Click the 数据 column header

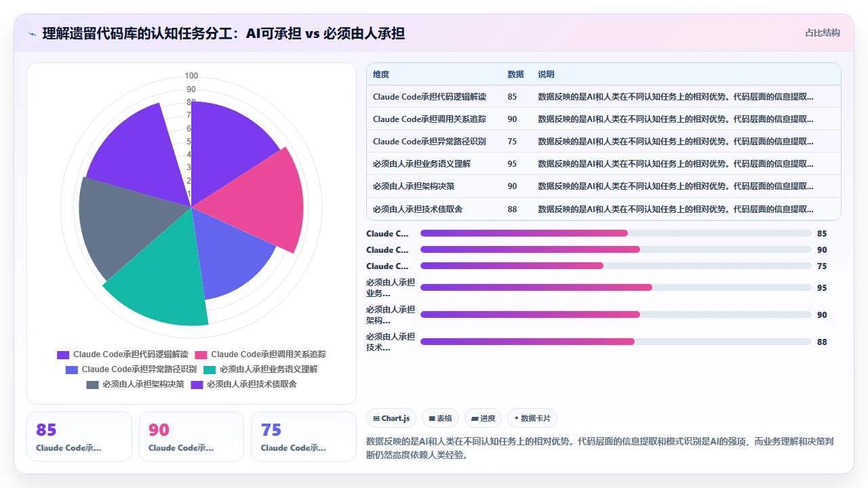click(515, 75)
